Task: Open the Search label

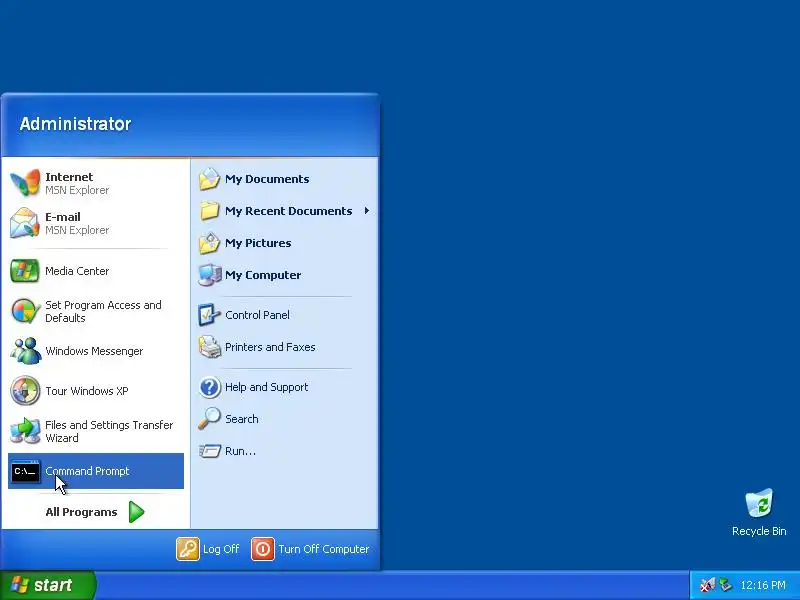Action: 242,419
